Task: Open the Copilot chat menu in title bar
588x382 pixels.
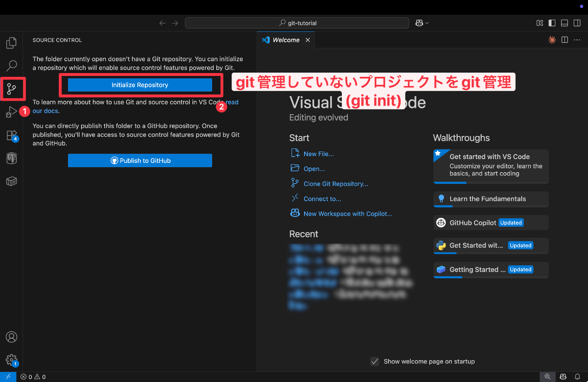Action: (422, 23)
